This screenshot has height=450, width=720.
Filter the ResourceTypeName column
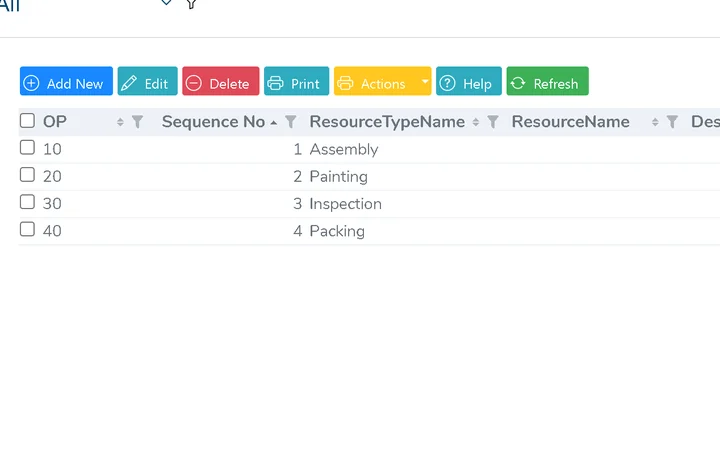click(x=493, y=122)
